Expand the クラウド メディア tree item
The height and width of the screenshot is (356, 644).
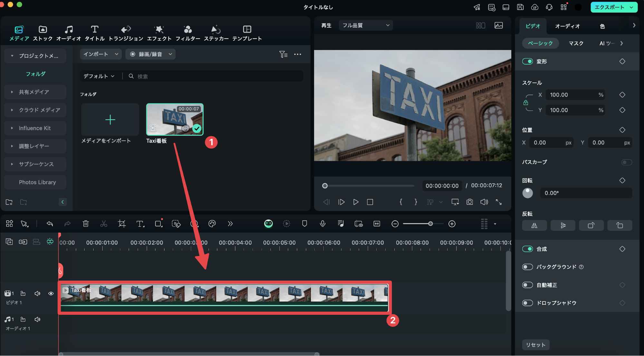pos(35,110)
